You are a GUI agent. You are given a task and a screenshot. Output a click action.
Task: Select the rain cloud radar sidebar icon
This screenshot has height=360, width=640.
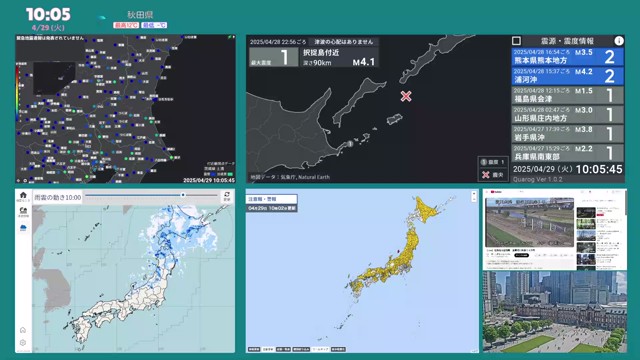23,227
